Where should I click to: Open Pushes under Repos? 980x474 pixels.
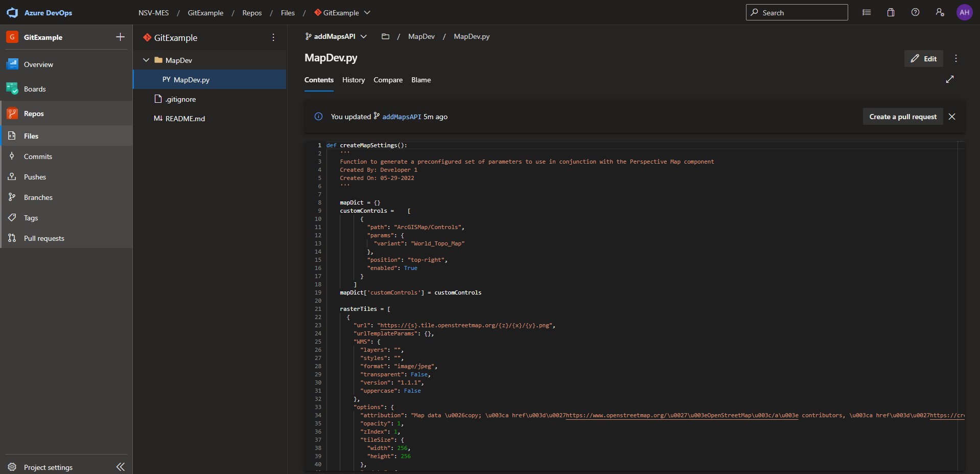tap(66, 177)
